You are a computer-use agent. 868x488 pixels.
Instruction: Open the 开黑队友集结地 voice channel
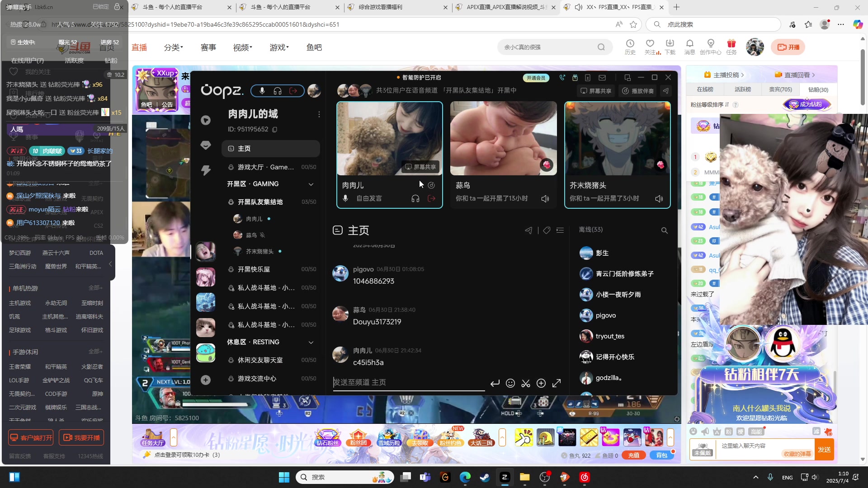click(x=271, y=202)
